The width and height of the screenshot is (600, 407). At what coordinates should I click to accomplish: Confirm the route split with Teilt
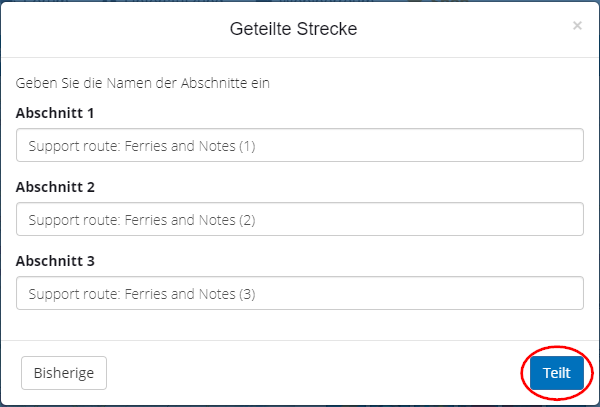[556, 373]
